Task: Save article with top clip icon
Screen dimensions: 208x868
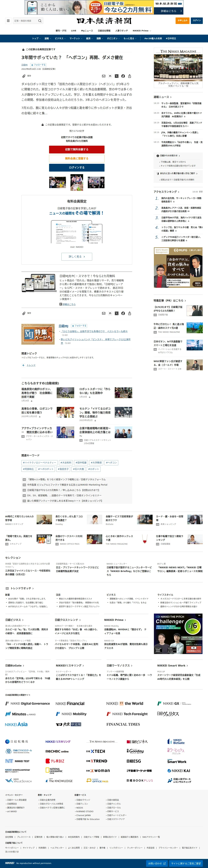Action: click(24, 76)
